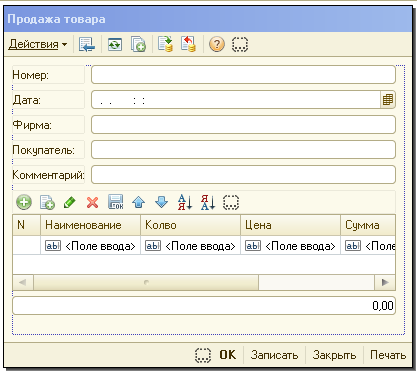Click into the Номер input field
417x372 pixels.
pos(243,75)
